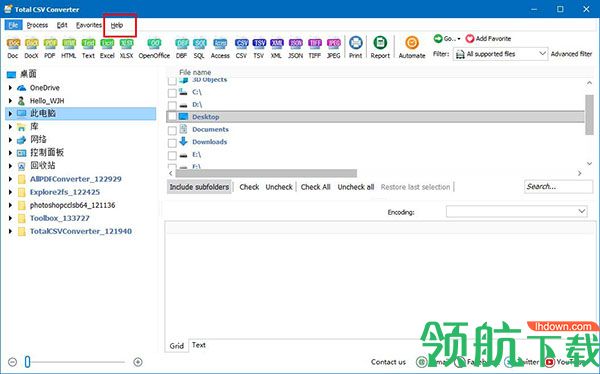
Task: Zoom out with the minus icon
Action: 12,362
